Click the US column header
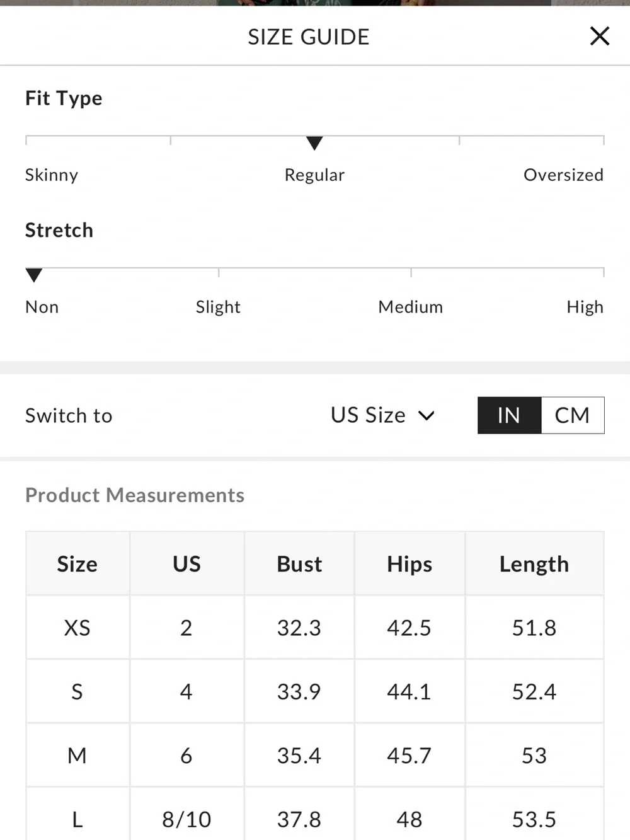The width and height of the screenshot is (630, 840). pyautogui.click(x=186, y=563)
